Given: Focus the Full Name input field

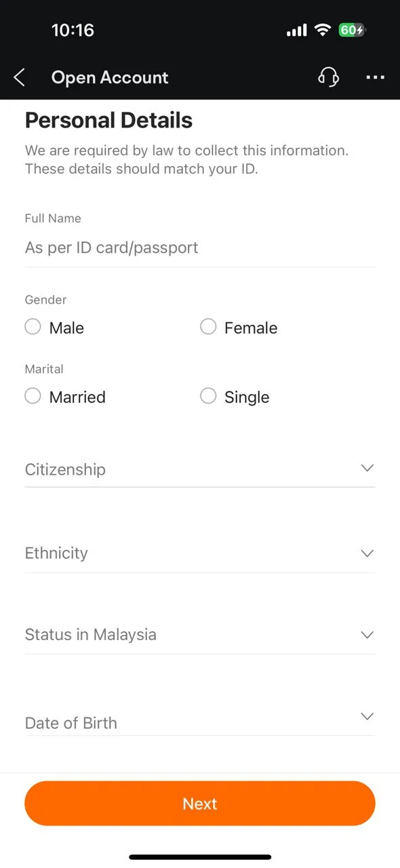Looking at the screenshot, I should tap(200, 248).
